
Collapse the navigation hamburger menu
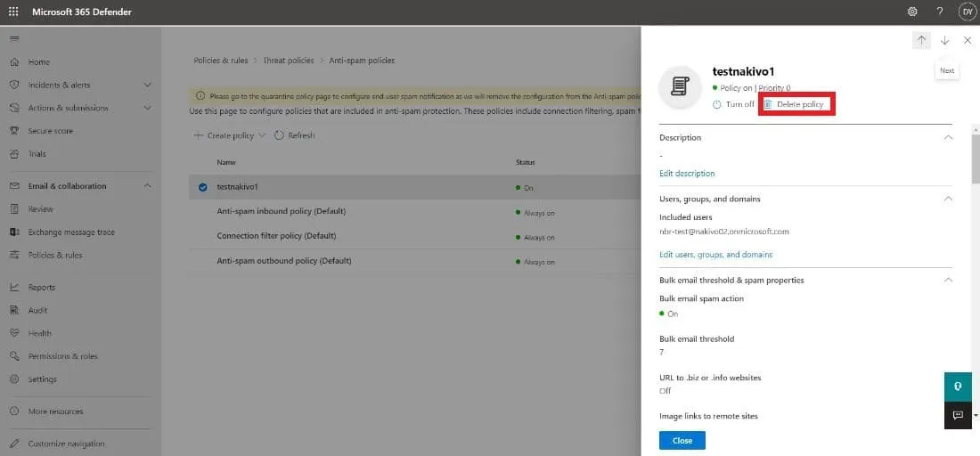[14, 39]
